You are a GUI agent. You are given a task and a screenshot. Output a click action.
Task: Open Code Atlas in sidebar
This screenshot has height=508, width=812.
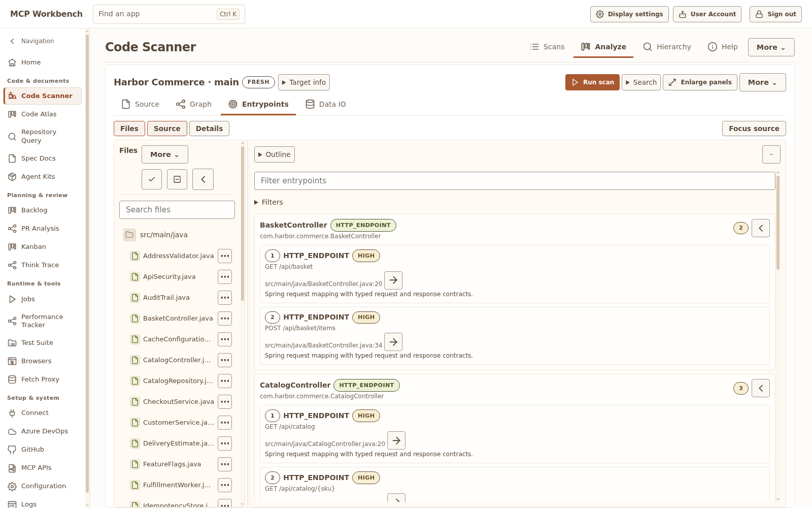click(x=43, y=114)
